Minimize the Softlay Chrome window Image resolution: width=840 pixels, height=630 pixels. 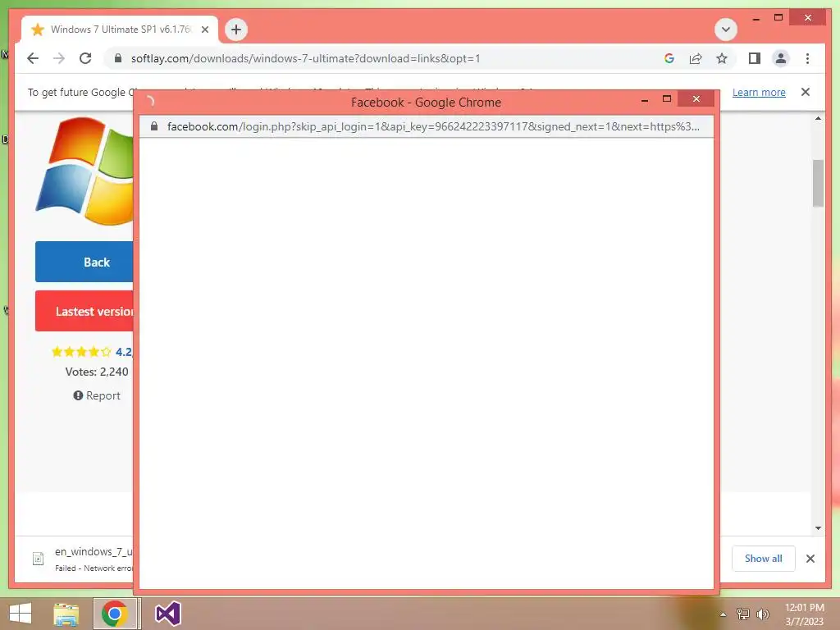pyautogui.click(x=756, y=18)
